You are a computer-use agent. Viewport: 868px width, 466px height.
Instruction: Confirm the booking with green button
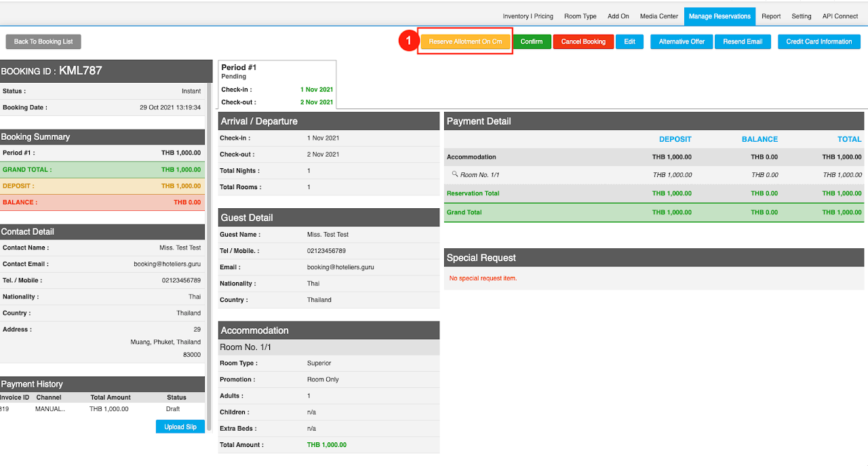click(532, 41)
